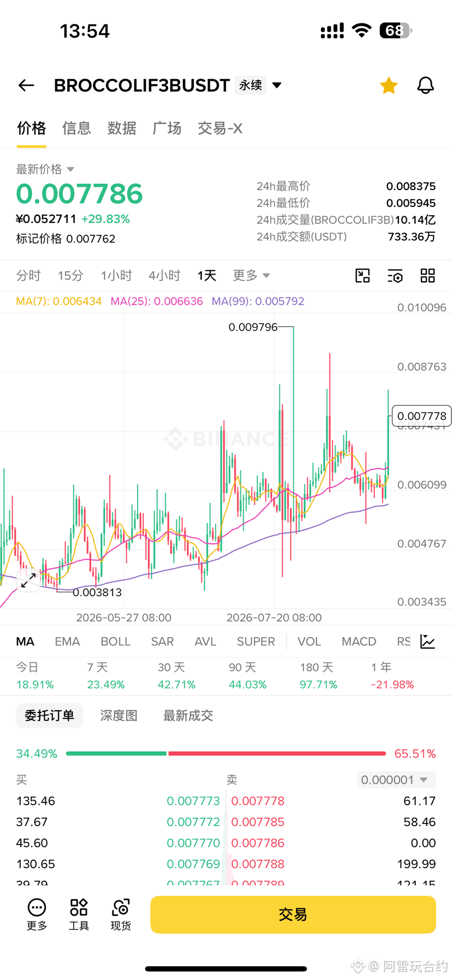Open the 0.000001 price precision dropdown
The image size is (452, 980).
click(x=396, y=780)
